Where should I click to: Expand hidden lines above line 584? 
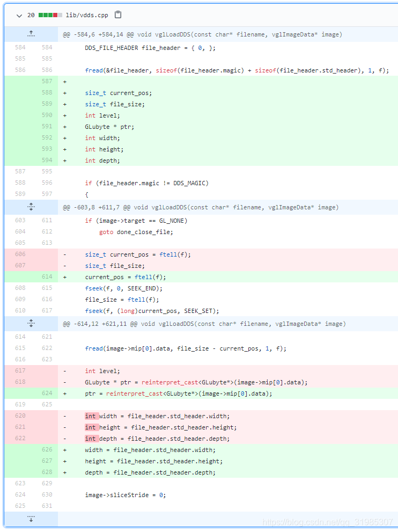(x=31, y=34)
